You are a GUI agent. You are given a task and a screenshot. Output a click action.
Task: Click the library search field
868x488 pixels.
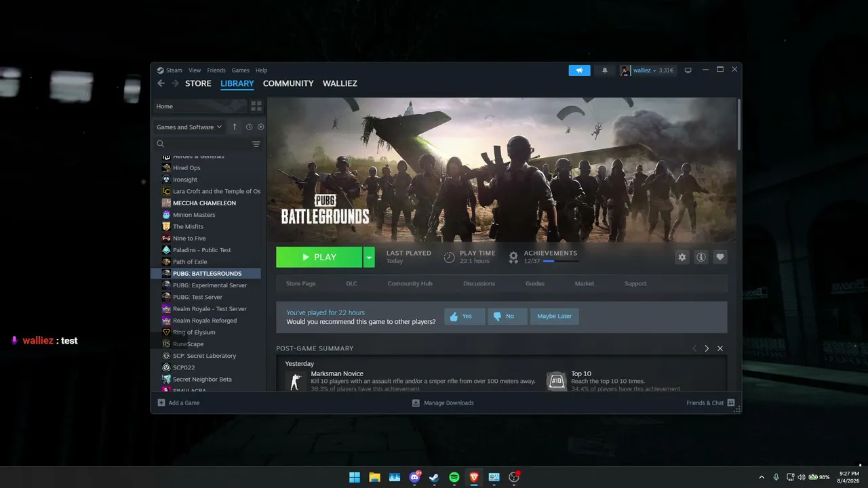202,144
